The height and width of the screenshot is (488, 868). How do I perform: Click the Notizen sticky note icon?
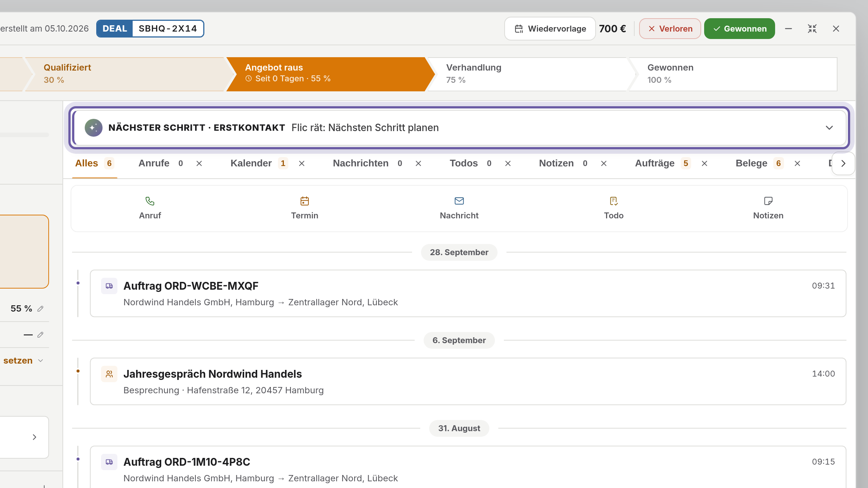pos(768,201)
